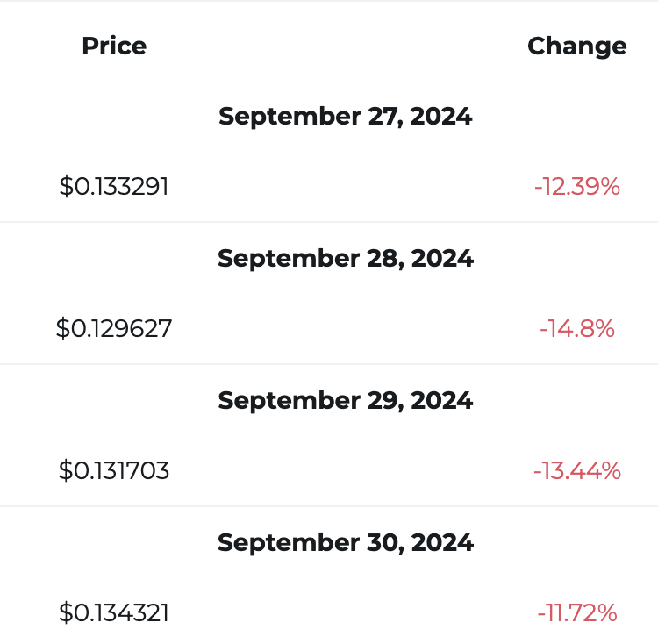Image resolution: width=658 pixels, height=644 pixels.
Task: Click the top border line above the Price header
Action: [329, 1]
